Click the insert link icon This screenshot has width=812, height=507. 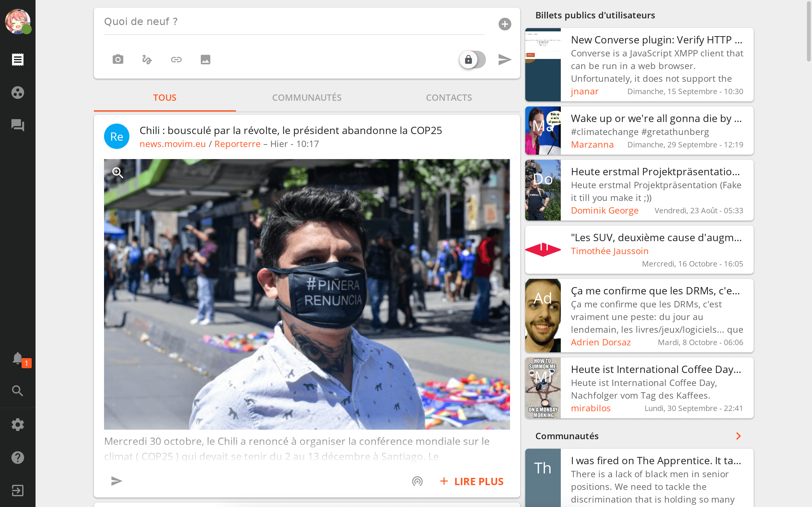coord(176,59)
